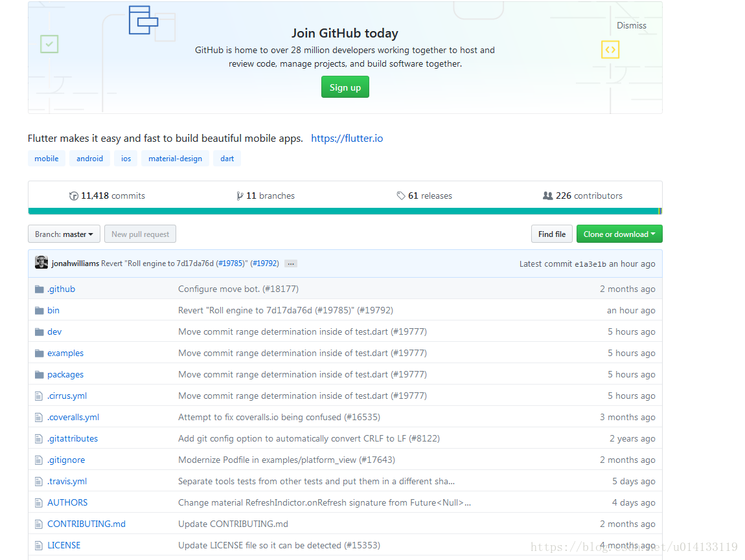Viewport: 745px width, 560px height.
Task: Open the packages folder name
Action: [65, 375]
